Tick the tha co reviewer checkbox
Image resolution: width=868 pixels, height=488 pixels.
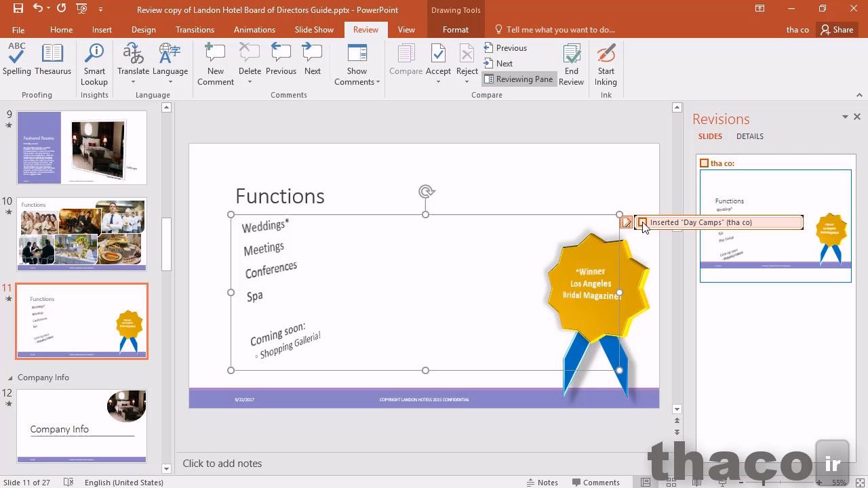click(x=704, y=163)
